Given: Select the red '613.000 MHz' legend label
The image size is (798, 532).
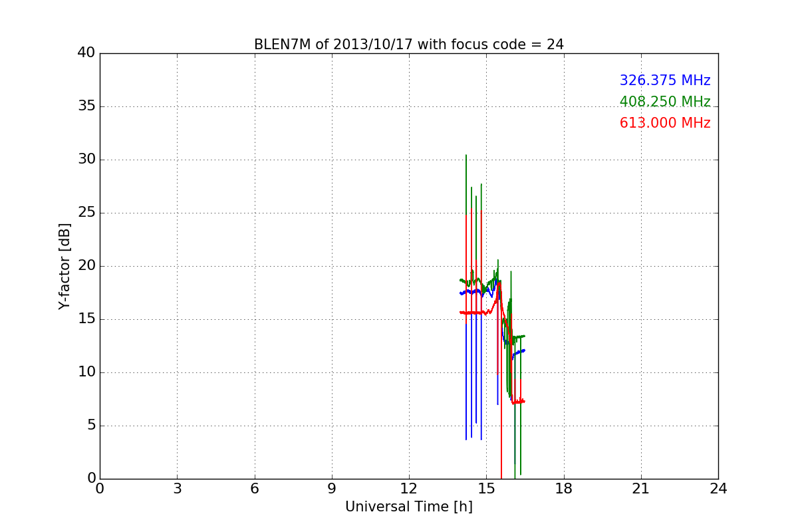Looking at the screenshot, I should click(x=665, y=123).
